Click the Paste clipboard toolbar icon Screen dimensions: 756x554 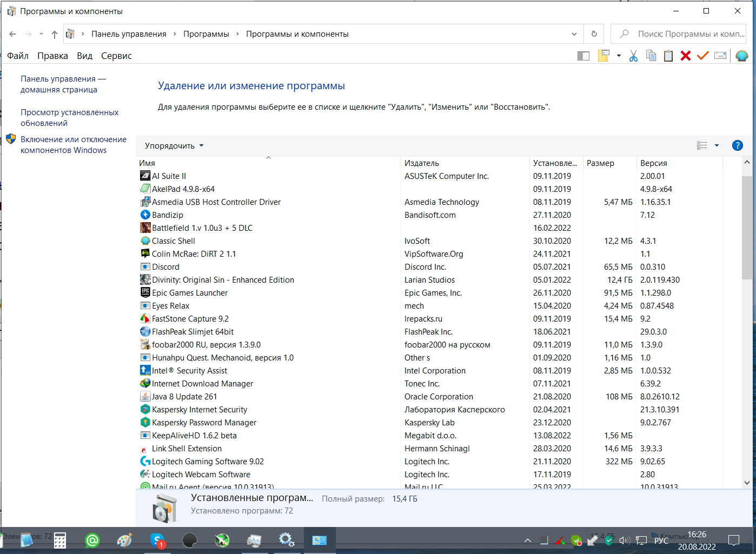(x=668, y=56)
